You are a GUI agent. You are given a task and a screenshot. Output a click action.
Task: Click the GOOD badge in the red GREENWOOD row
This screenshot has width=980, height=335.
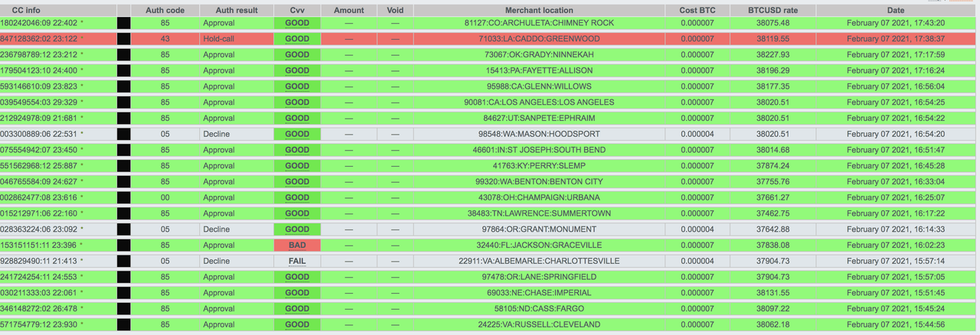tap(297, 39)
